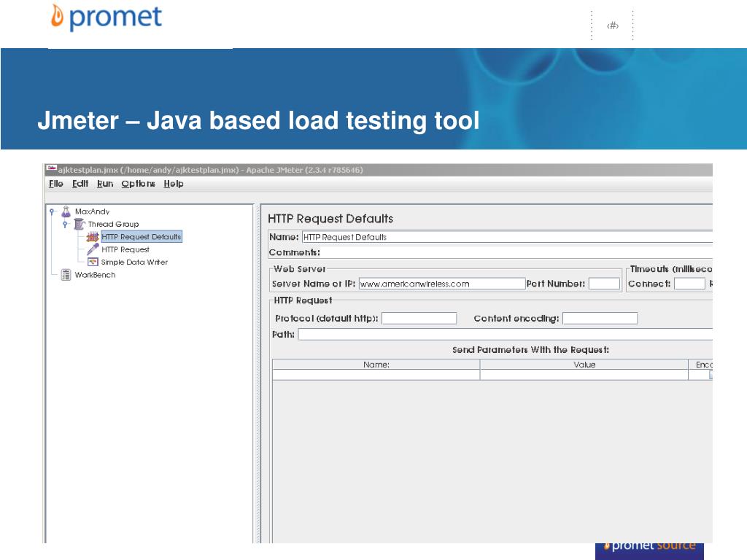The height and width of the screenshot is (560, 747).
Task: Select the MaxAndy test plan label
Action: click(x=93, y=211)
